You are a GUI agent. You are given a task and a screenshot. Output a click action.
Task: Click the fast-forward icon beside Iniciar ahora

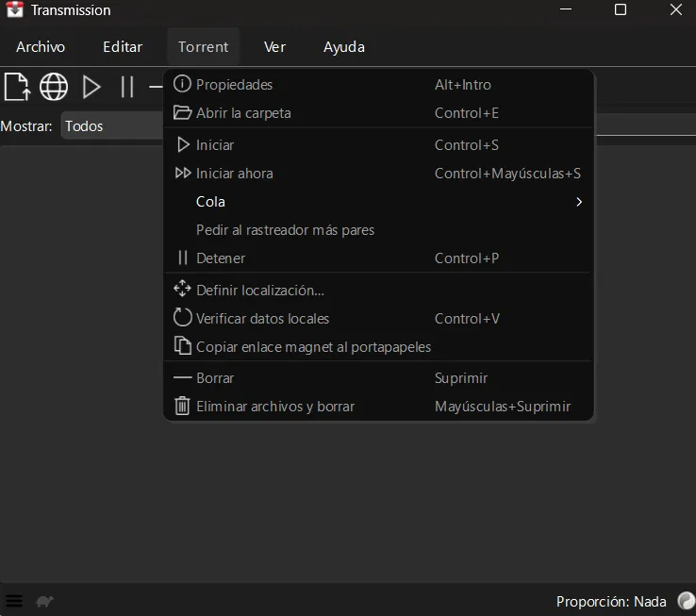coord(183,173)
